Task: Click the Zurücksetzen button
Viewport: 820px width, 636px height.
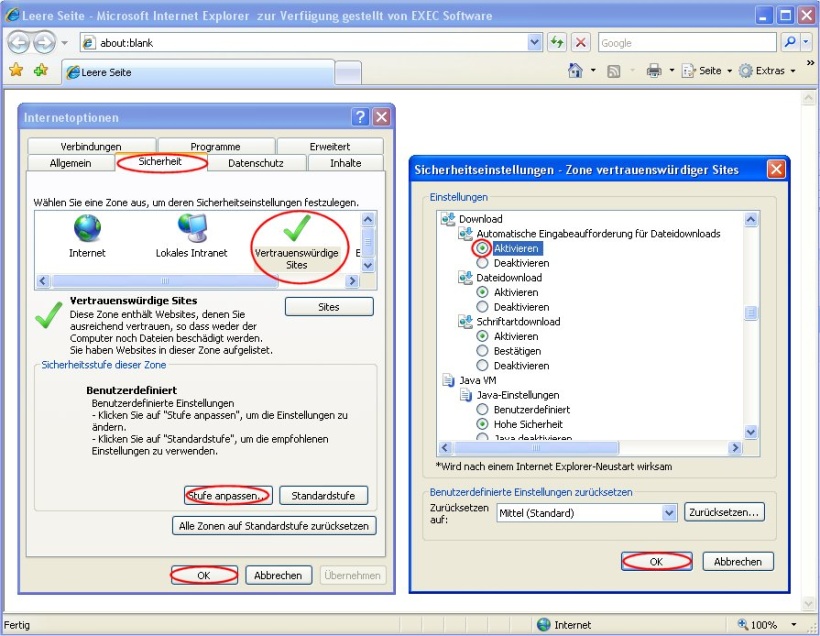Action: [724, 513]
